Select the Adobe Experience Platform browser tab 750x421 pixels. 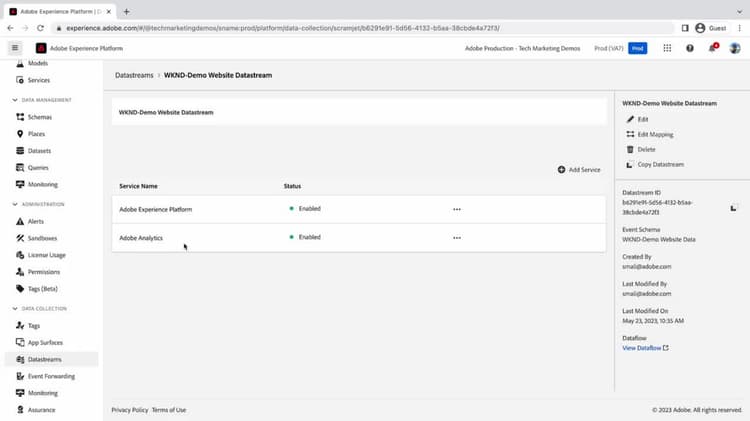click(x=60, y=11)
